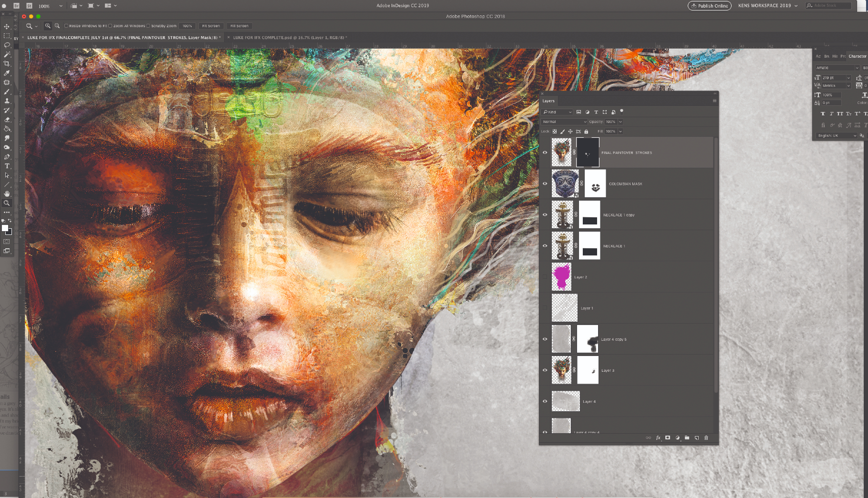Viewport: 868px width, 498px height.
Task: Click the Zoom In magnifier in options bar
Action: 48,26
